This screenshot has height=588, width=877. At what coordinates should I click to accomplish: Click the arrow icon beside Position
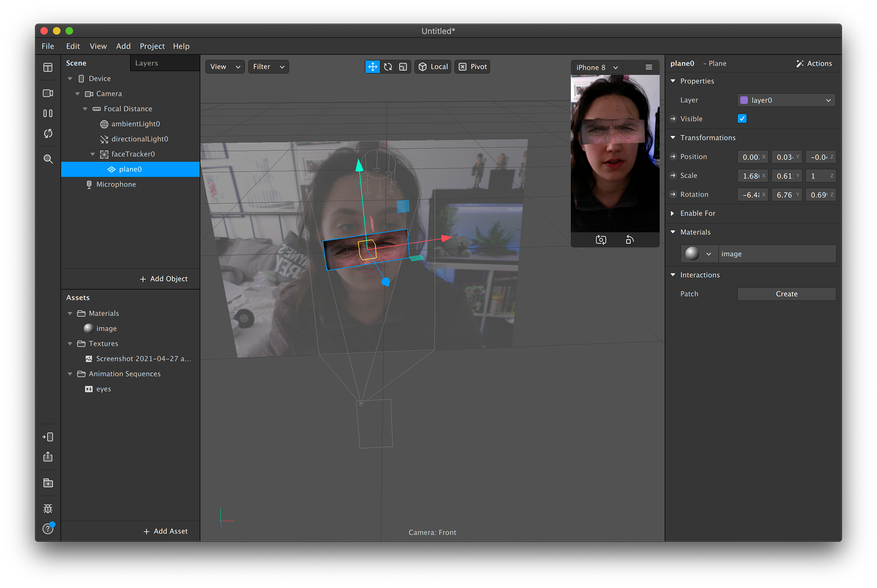pyautogui.click(x=673, y=157)
